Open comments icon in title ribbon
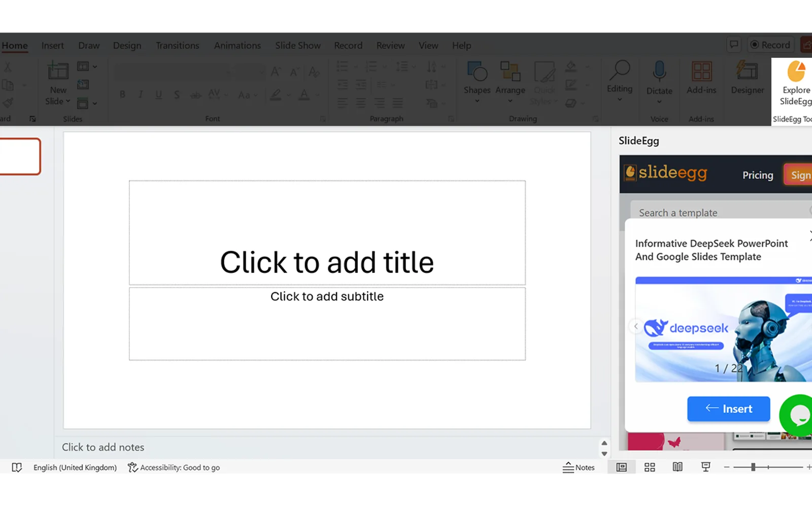This screenshot has height=508, width=812. [x=734, y=45]
